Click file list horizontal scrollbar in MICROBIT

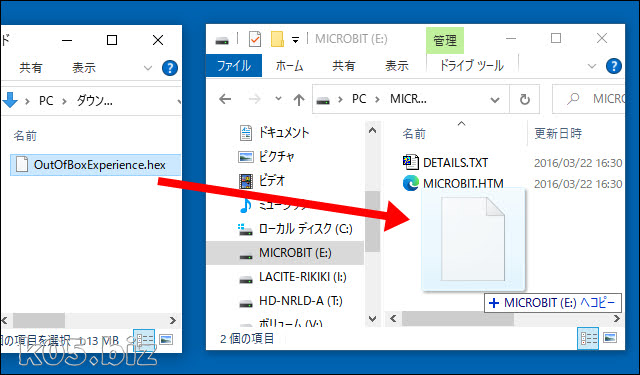click(458, 318)
